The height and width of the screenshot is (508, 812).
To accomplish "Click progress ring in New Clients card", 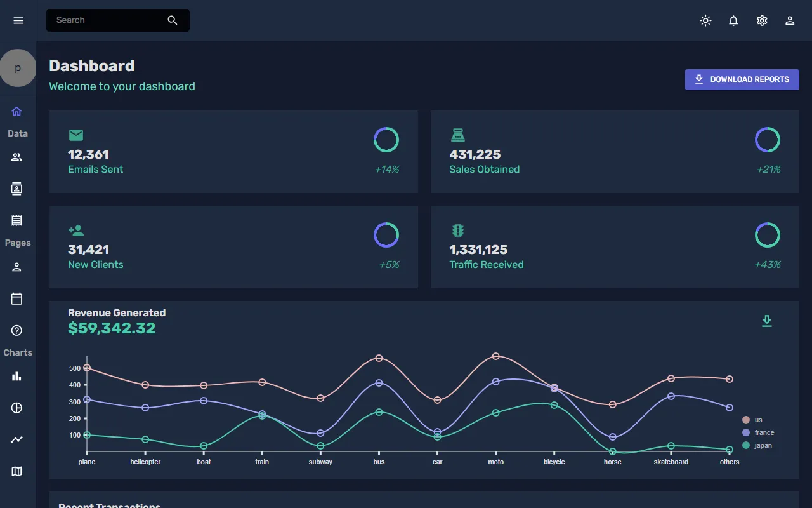I will pyautogui.click(x=386, y=235).
